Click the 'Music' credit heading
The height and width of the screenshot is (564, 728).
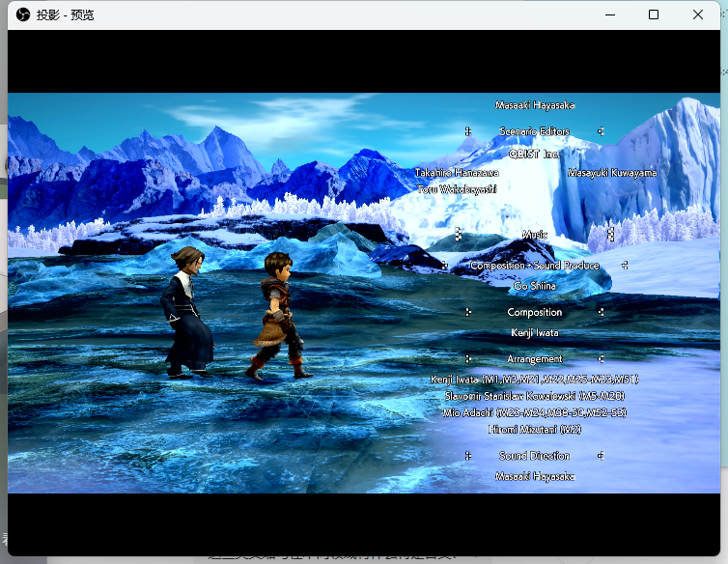(534, 235)
